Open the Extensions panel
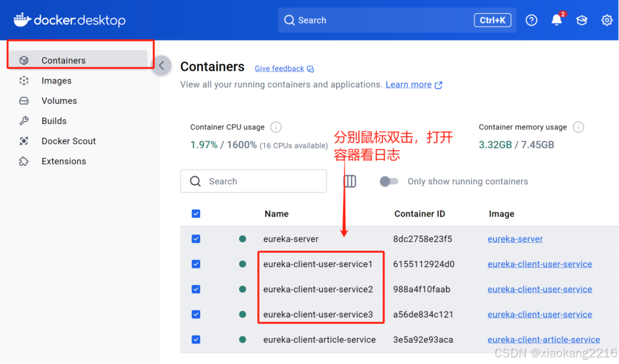The image size is (619, 364). click(x=63, y=161)
